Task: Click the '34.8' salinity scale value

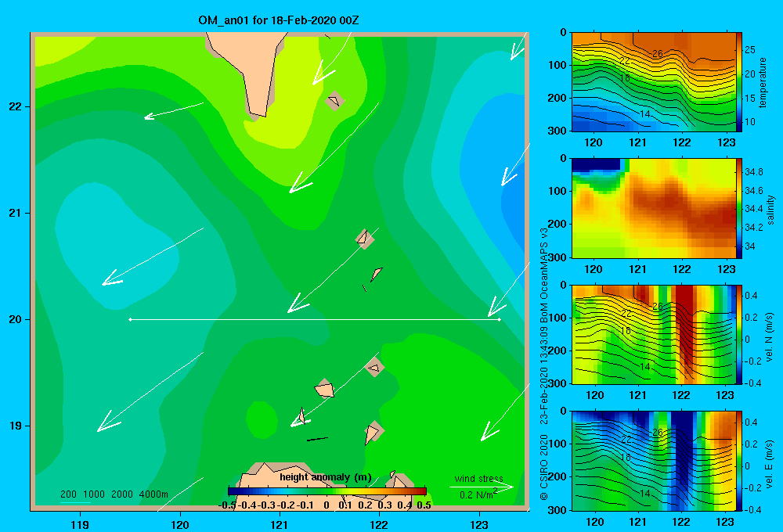Action: coord(753,171)
